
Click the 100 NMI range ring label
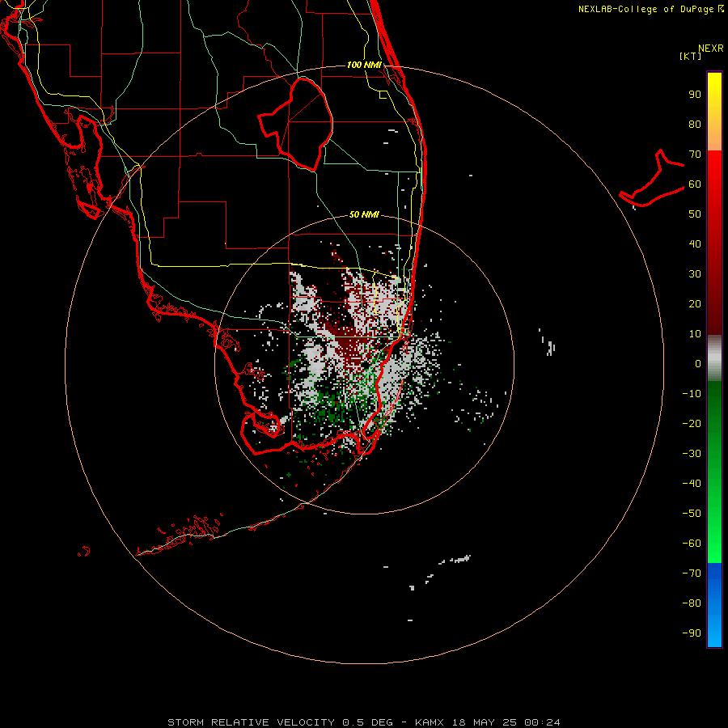[x=364, y=65]
